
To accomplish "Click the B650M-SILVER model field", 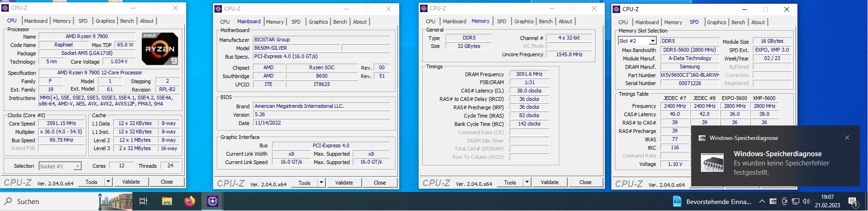I will (x=296, y=48).
